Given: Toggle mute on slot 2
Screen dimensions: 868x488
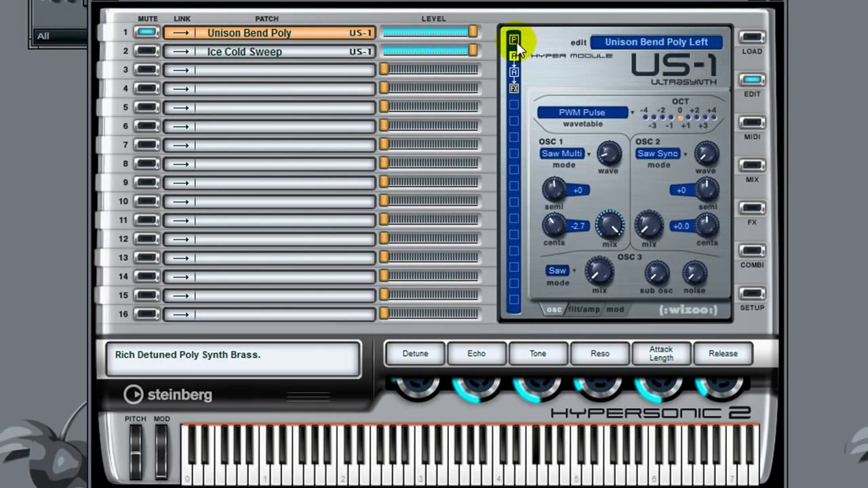Looking at the screenshot, I should (x=146, y=52).
